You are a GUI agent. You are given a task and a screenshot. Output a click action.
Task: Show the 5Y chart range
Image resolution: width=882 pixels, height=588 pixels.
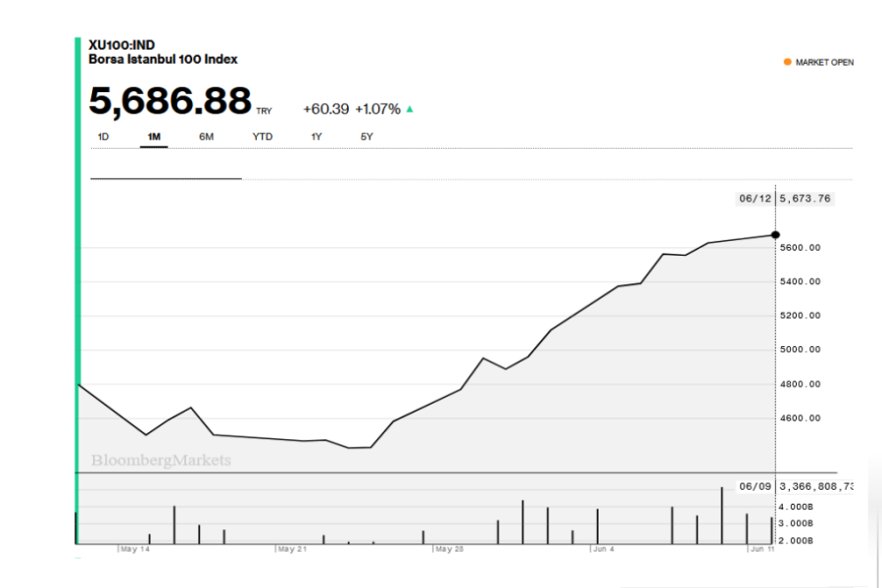[367, 137]
